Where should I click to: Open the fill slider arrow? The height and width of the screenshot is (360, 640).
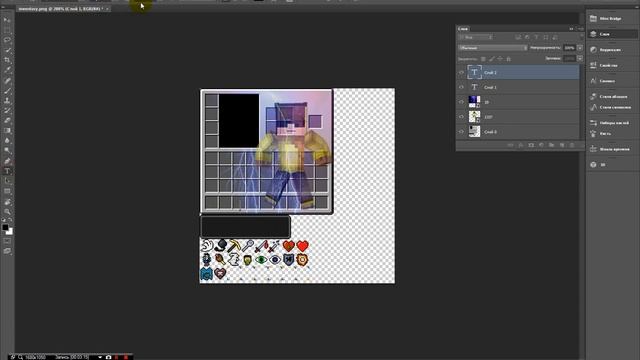[580, 58]
